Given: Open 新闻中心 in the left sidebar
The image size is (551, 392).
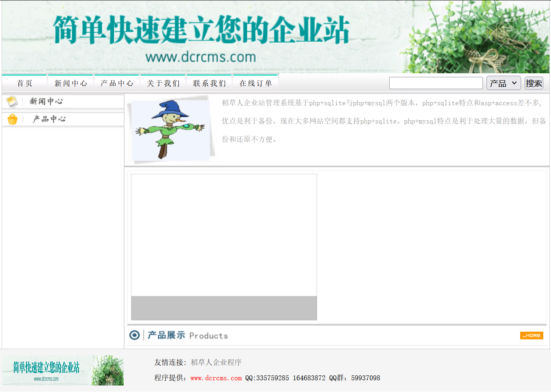Looking at the screenshot, I should coord(46,101).
